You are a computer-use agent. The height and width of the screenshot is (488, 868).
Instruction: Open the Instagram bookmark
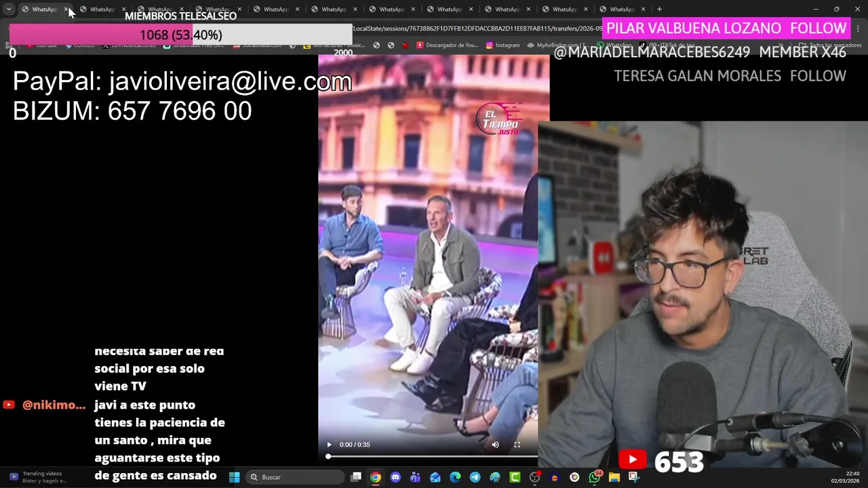(x=502, y=45)
